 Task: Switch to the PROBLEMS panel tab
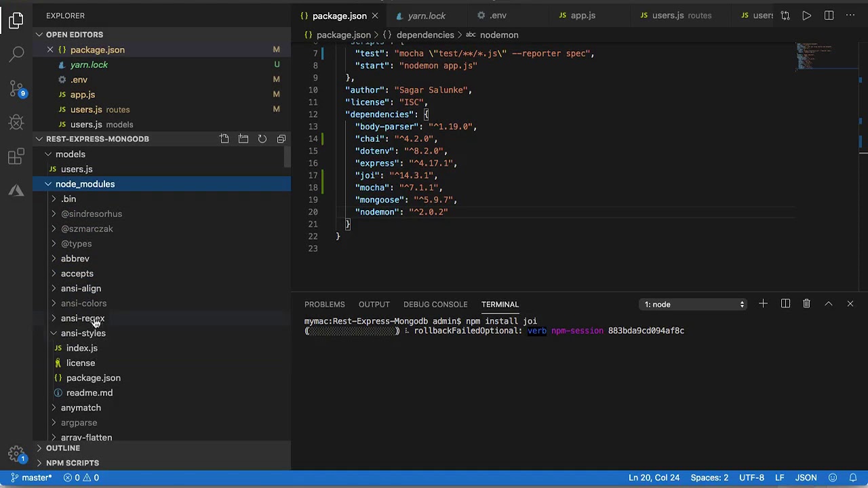324,304
